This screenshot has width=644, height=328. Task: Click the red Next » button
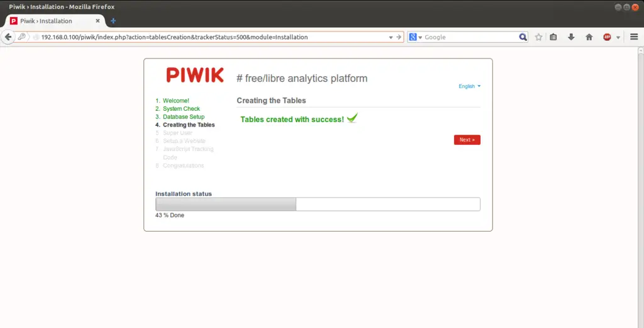[467, 140]
